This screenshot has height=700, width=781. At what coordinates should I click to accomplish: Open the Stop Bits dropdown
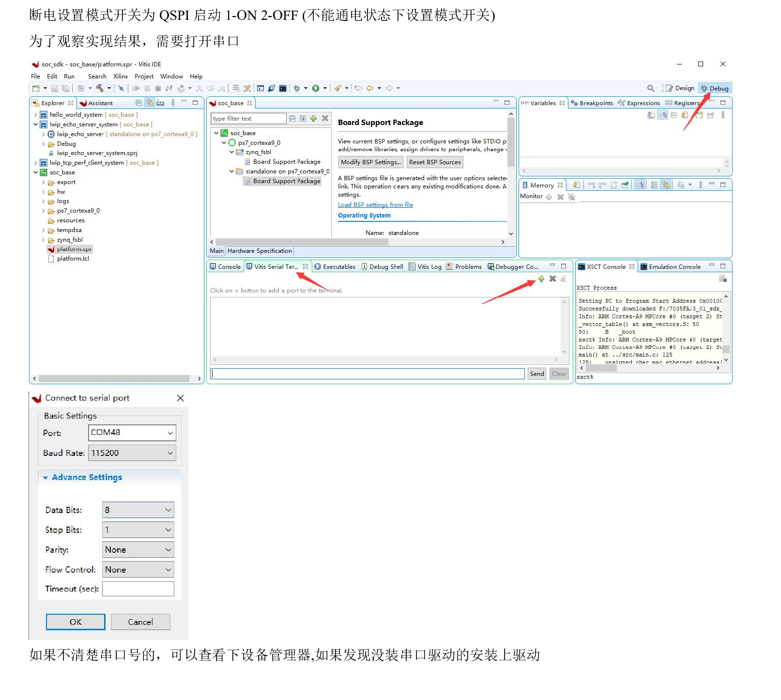pyautogui.click(x=138, y=529)
